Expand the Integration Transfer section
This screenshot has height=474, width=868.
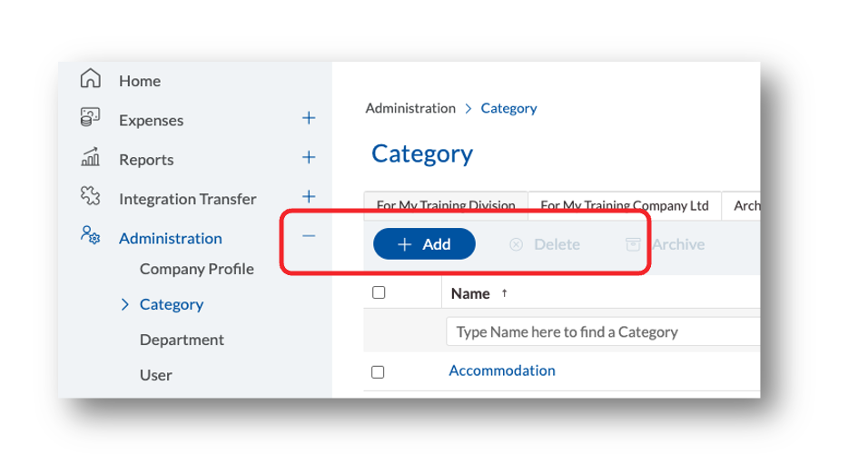[x=309, y=196]
